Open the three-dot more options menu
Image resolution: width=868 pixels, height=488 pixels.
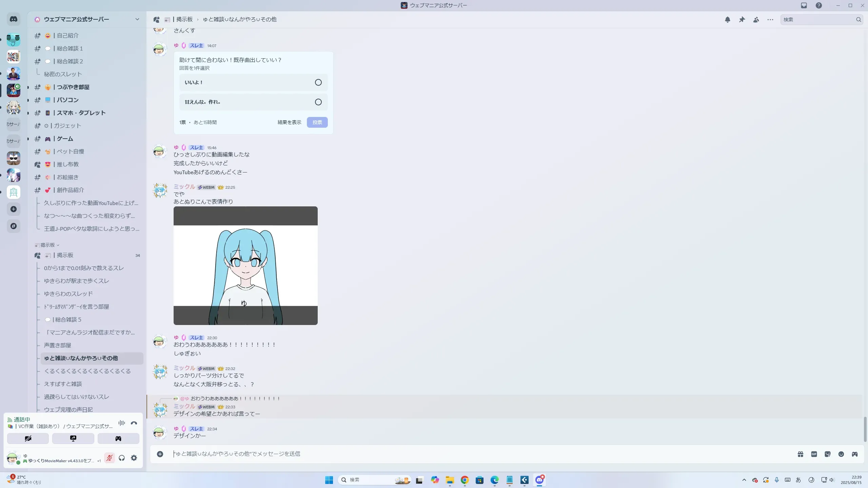770,20
